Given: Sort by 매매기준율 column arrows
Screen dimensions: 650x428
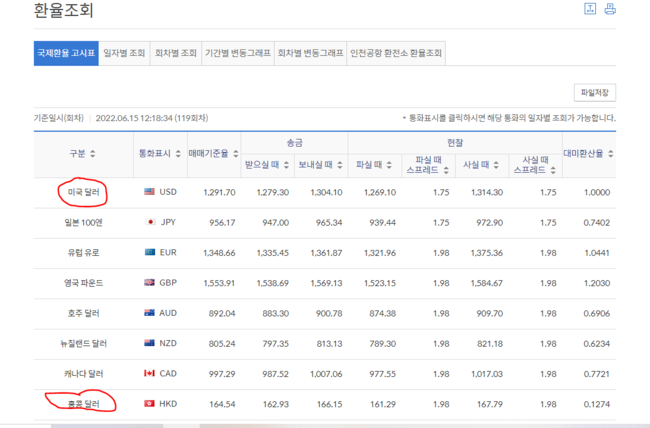Looking at the screenshot, I should point(238,154).
